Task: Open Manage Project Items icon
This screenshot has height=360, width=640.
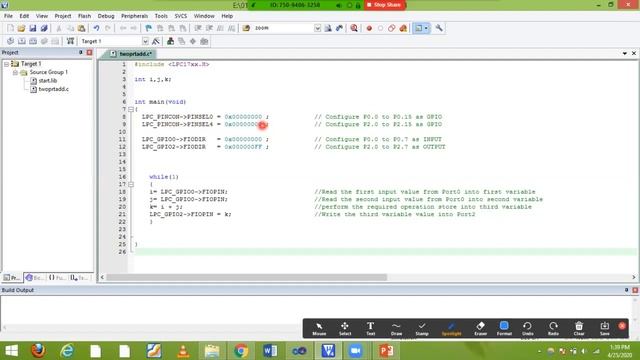Action: click(171, 41)
